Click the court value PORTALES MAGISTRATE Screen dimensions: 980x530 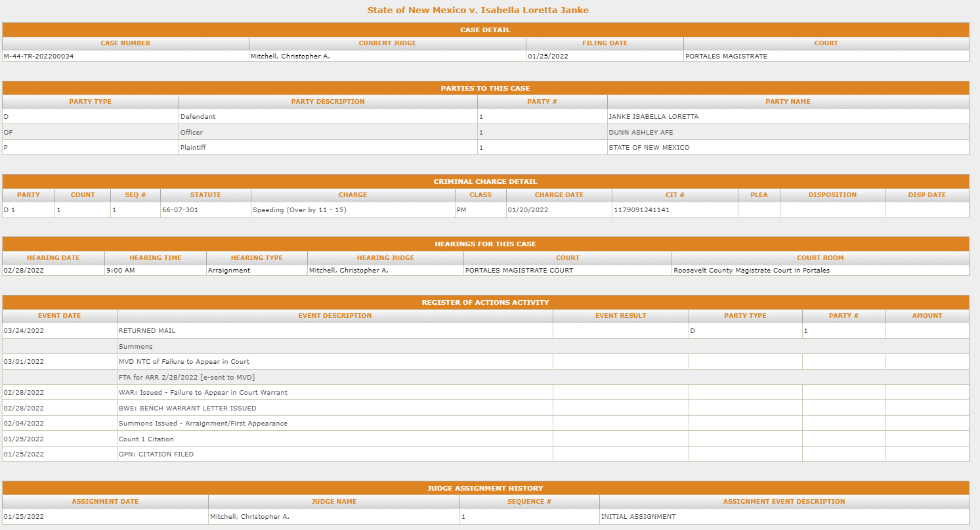[726, 56]
